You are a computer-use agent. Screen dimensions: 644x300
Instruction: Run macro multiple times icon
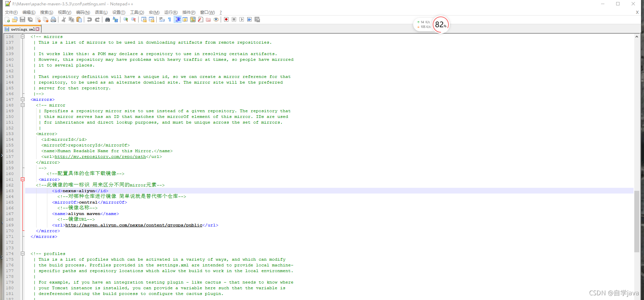(250, 19)
